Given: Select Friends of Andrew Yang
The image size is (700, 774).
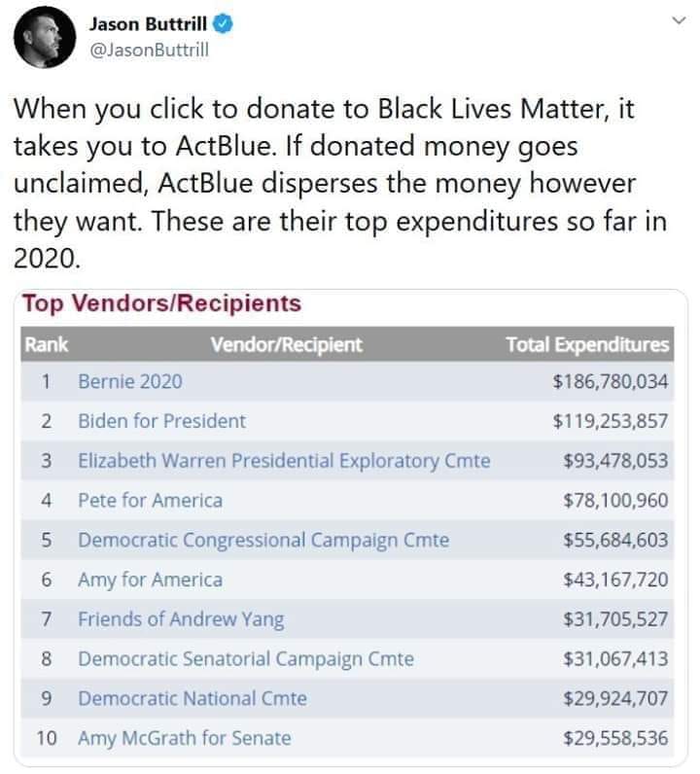Looking at the screenshot, I should click(x=181, y=619).
